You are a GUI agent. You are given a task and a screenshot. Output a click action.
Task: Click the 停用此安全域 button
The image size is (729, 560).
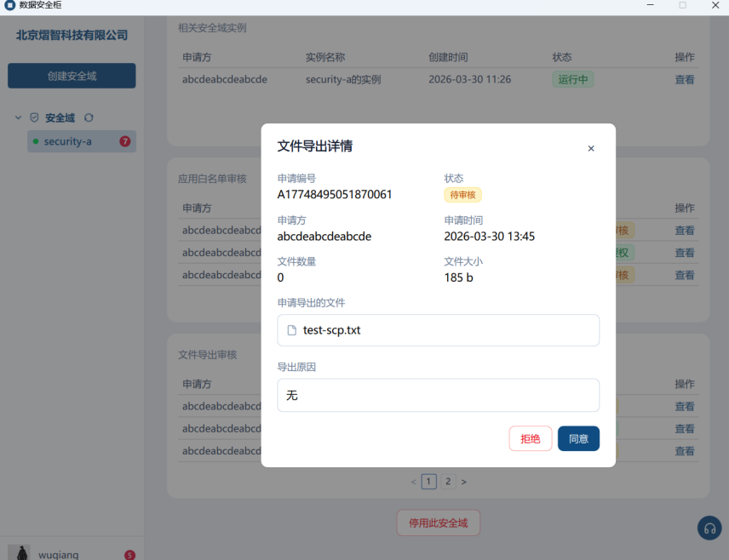pyautogui.click(x=438, y=523)
